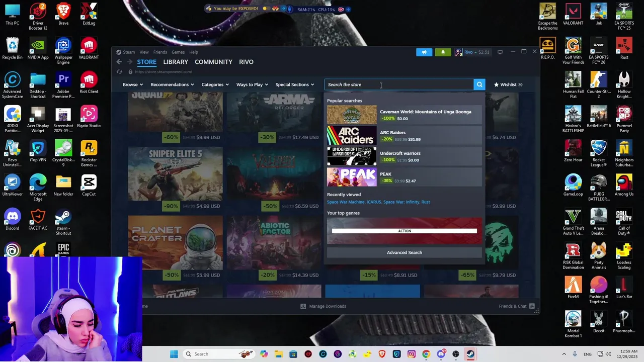Click the Search the store input field

point(399,84)
